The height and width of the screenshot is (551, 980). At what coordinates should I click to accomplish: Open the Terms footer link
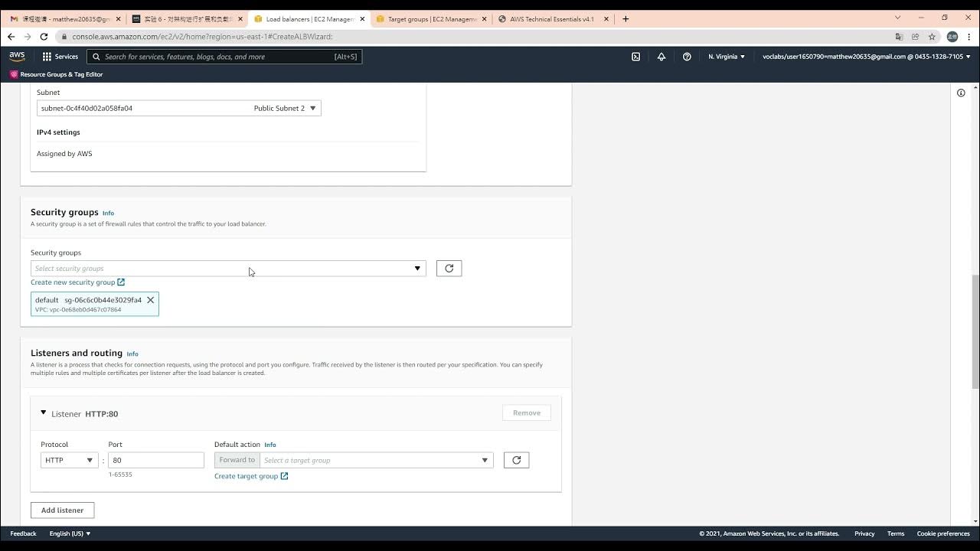896,533
